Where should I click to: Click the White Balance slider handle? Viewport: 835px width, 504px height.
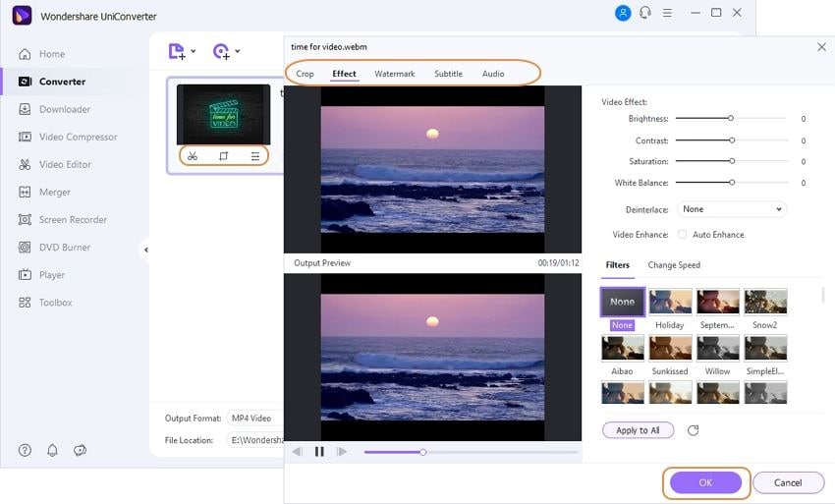(732, 182)
